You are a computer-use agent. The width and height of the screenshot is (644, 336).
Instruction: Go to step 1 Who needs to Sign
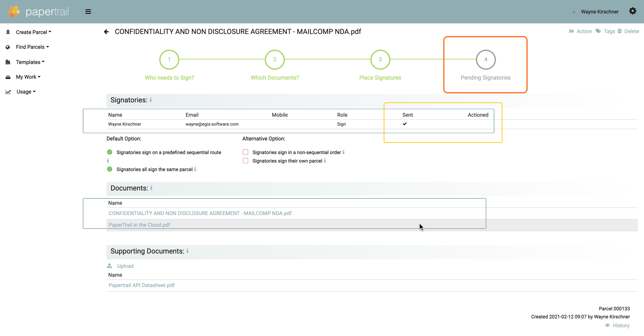point(169,59)
